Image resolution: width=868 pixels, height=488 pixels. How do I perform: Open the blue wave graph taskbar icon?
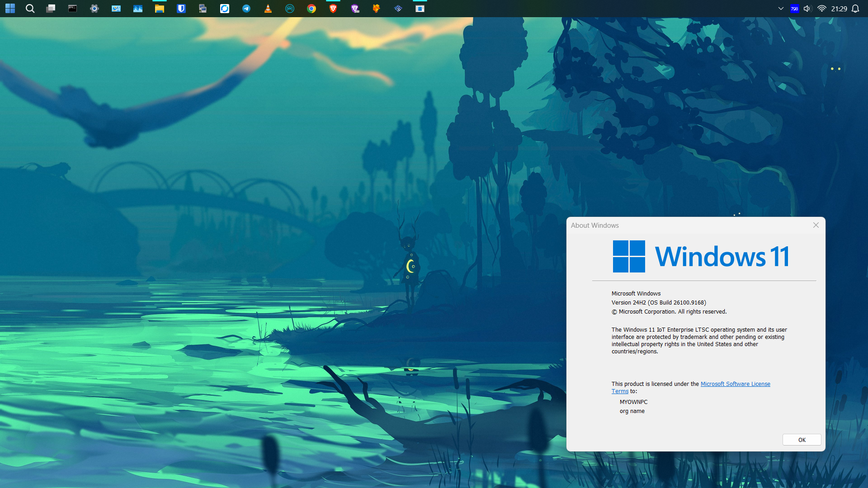coord(137,9)
